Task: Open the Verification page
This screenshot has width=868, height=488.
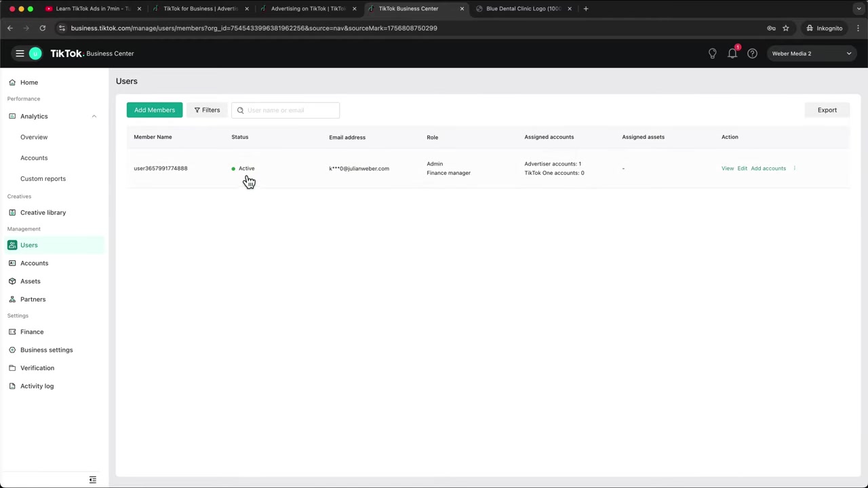Action: (x=37, y=368)
